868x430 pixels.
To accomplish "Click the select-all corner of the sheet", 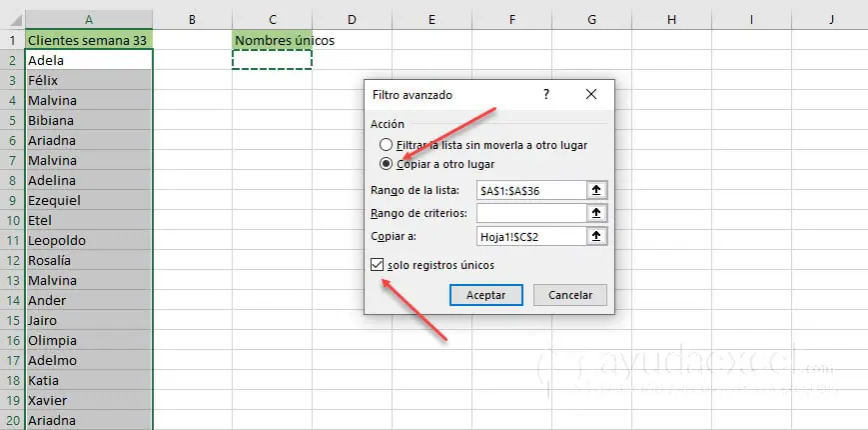I will pyautogui.click(x=12, y=19).
